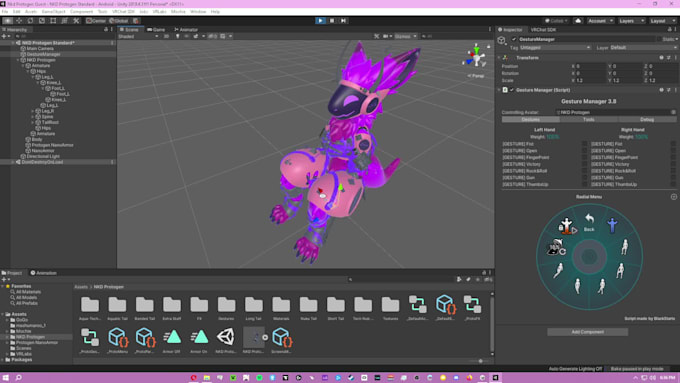Click the round plus icon beside Radial Menu

[673, 197]
